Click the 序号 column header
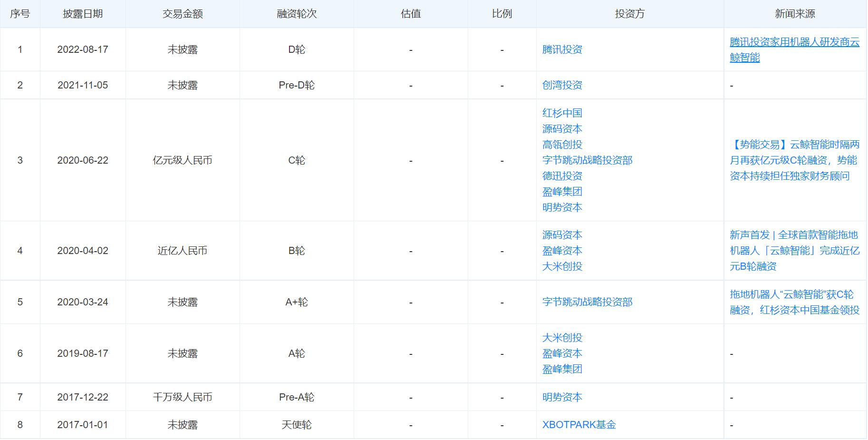Viewport: 868px width, 440px height. (20, 14)
